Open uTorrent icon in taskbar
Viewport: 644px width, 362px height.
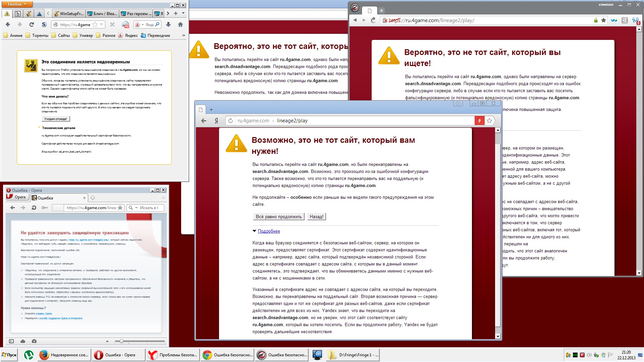pyautogui.click(x=29, y=355)
